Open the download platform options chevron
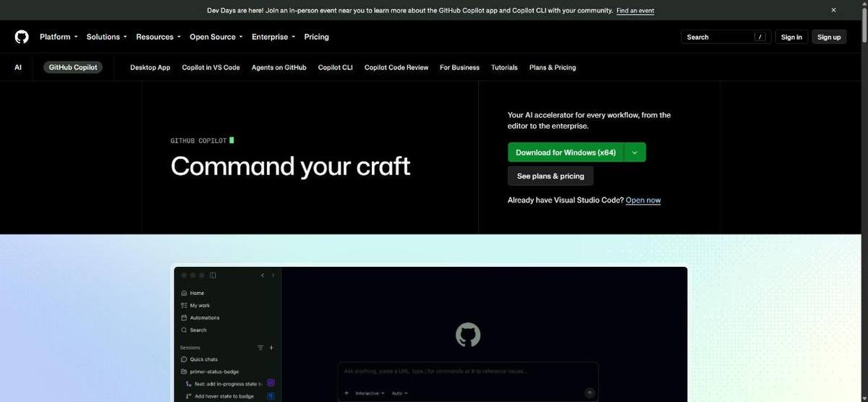 tap(634, 153)
